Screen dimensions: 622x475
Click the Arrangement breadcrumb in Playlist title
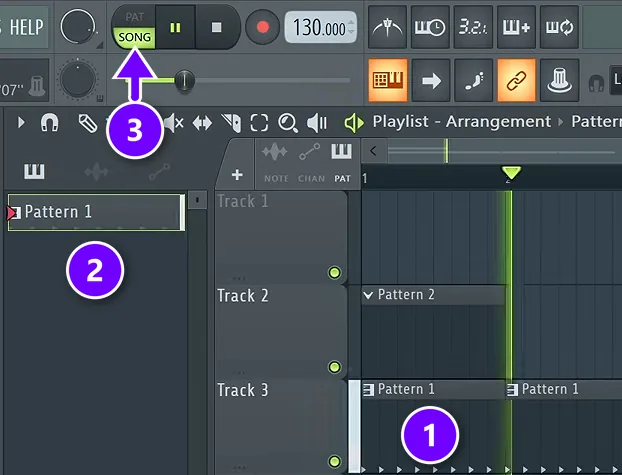(x=498, y=121)
